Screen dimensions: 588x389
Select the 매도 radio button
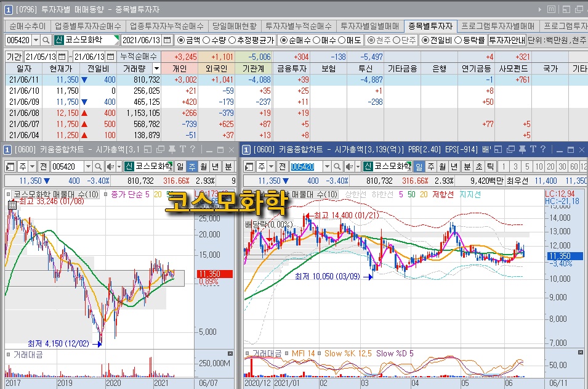pyautogui.click(x=342, y=40)
